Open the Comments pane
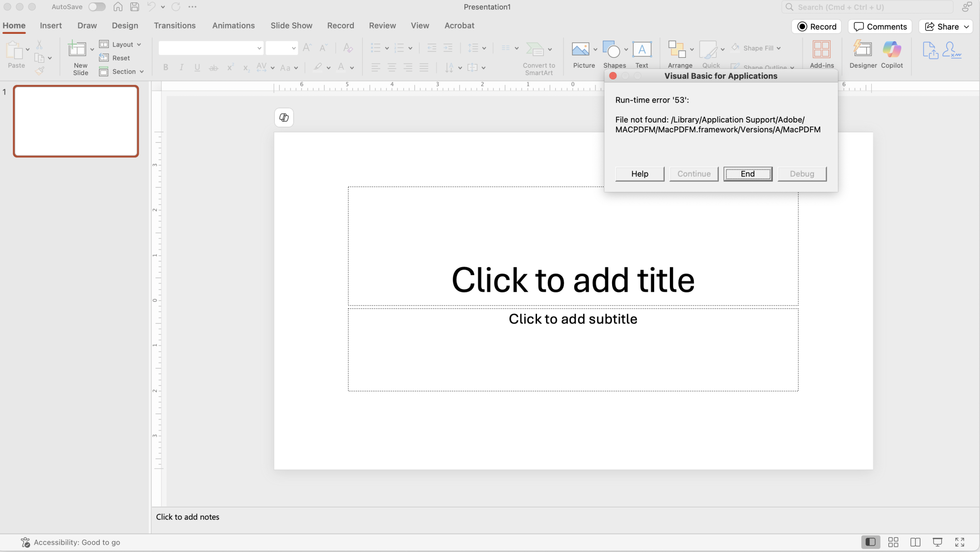980x552 pixels. tap(880, 26)
